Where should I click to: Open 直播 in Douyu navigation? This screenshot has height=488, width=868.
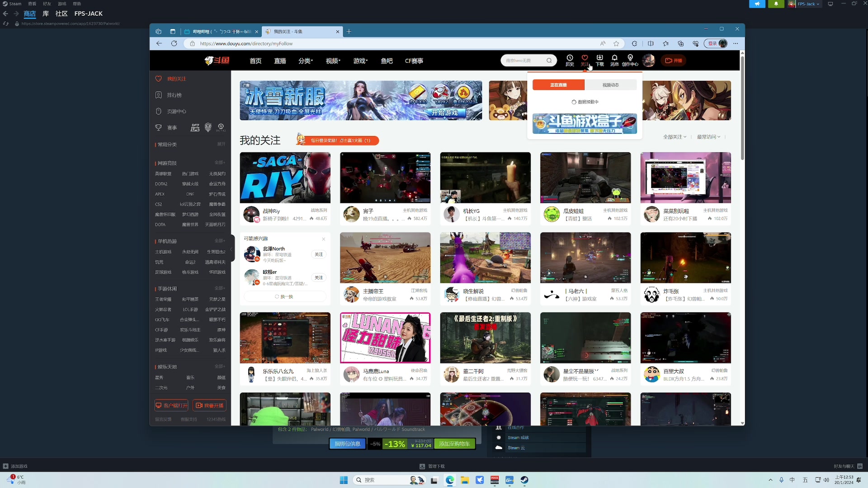(x=280, y=61)
